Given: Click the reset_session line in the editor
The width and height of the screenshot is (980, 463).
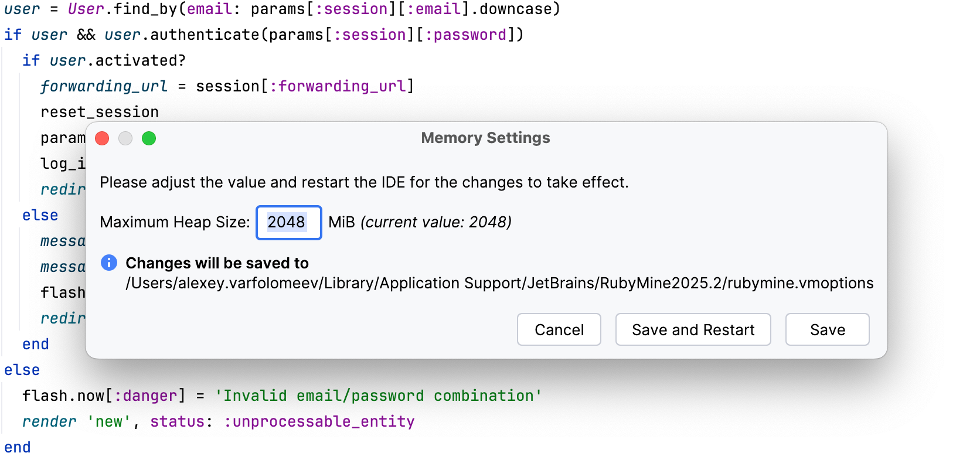Looking at the screenshot, I should (x=99, y=111).
